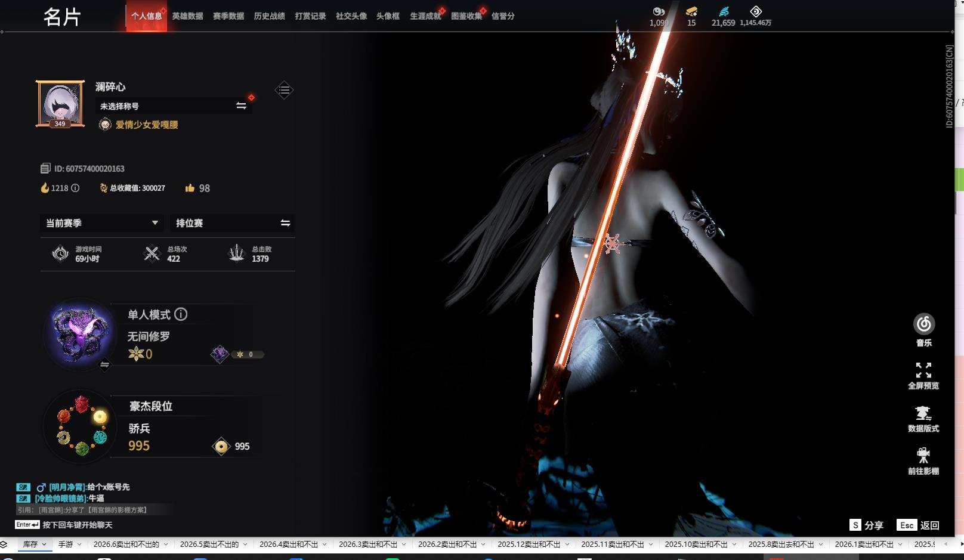This screenshot has height=560, width=964.
Task: Click the badge icon next to 爱情少女爱嘎腰
Action: pyautogui.click(x=105, y=125)
